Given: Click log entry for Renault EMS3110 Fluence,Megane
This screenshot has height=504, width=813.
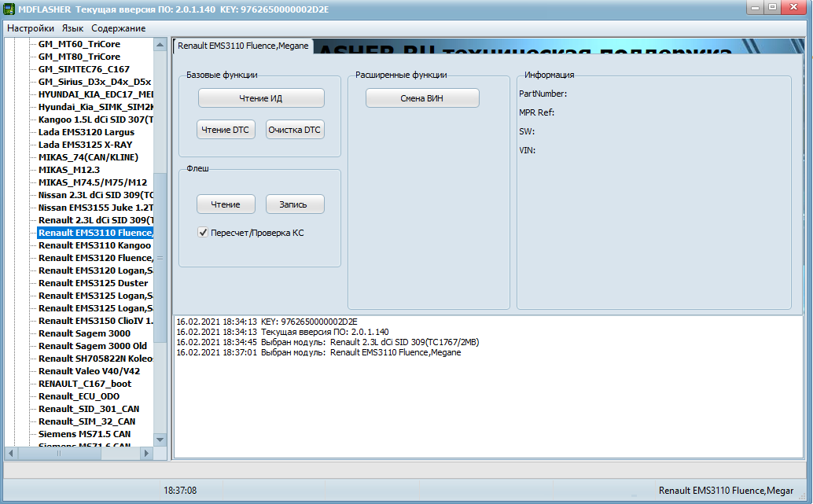Looking at the screenshot, I should click(319, 352).
